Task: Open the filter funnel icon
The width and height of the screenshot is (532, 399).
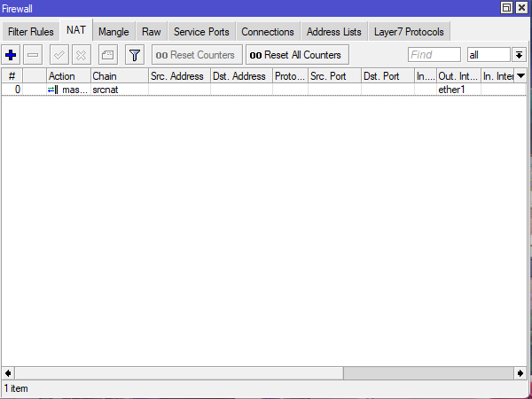Action: coord(135,55)
